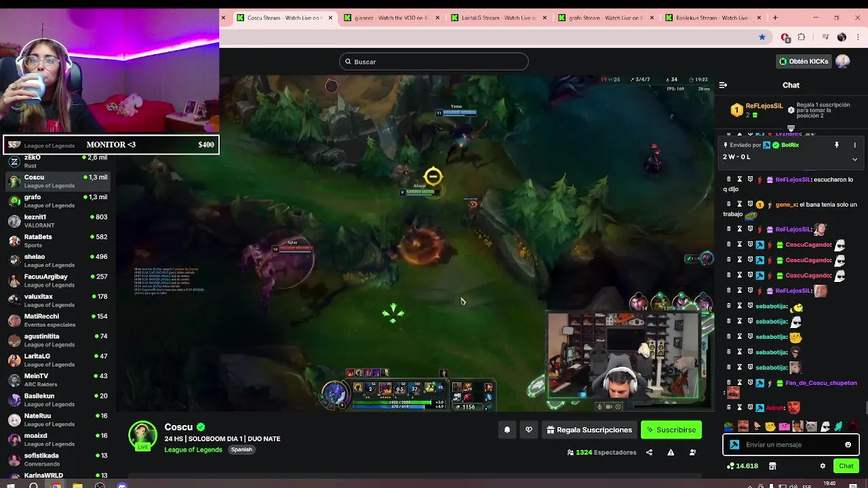Open sofistikada Conversando channel

click(58, 460)
